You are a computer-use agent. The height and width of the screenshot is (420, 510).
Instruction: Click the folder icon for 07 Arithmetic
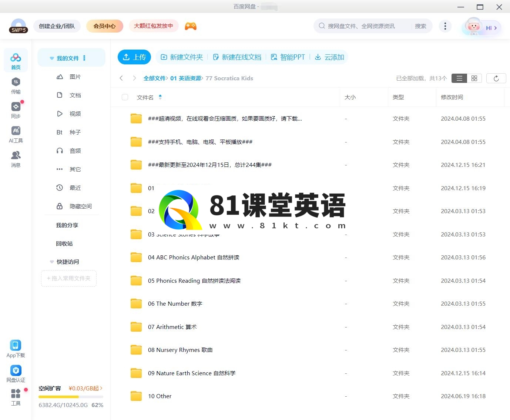coord(136,327)
